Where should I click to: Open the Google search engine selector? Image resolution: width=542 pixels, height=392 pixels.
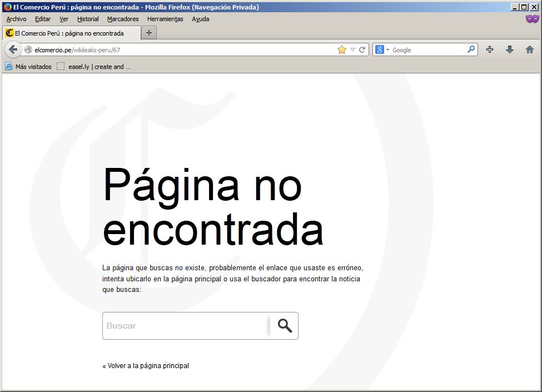[382, 50]
